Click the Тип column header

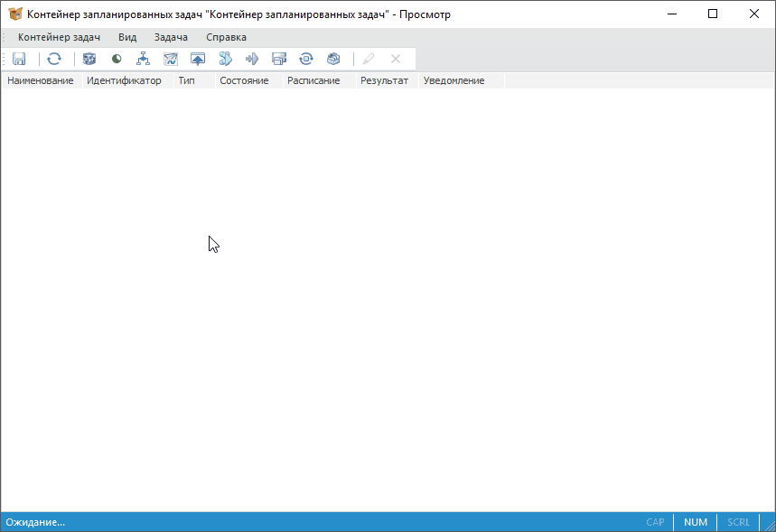pyautogui.click(x=194, y=80)
